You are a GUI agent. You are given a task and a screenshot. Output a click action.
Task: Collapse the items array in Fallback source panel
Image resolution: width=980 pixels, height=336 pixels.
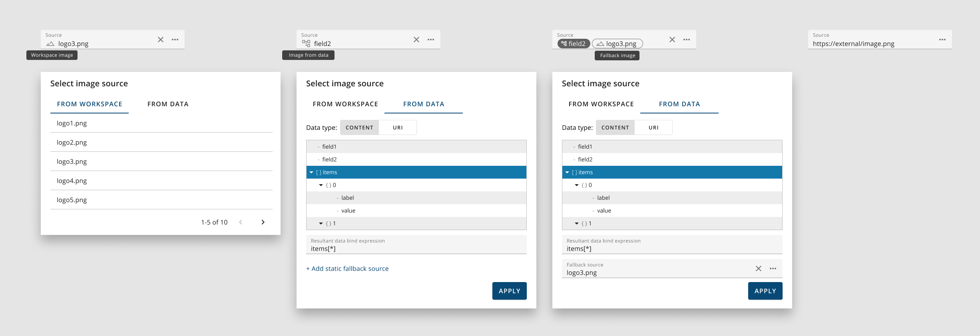coord(567,172)
